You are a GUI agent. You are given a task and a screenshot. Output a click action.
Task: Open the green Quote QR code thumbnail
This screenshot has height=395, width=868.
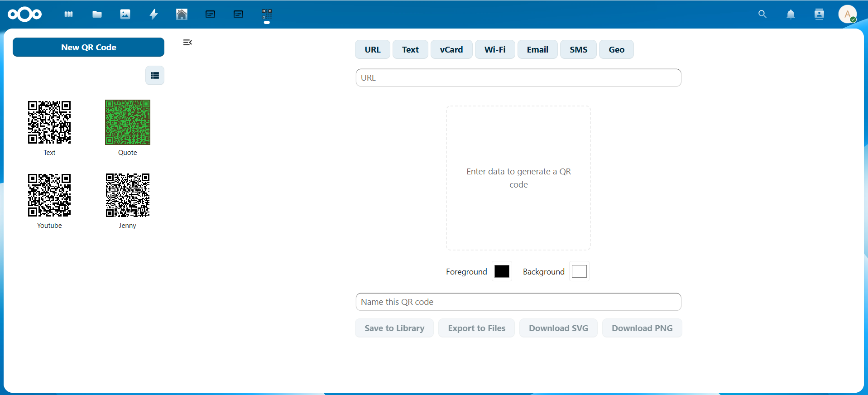(128, 122)
